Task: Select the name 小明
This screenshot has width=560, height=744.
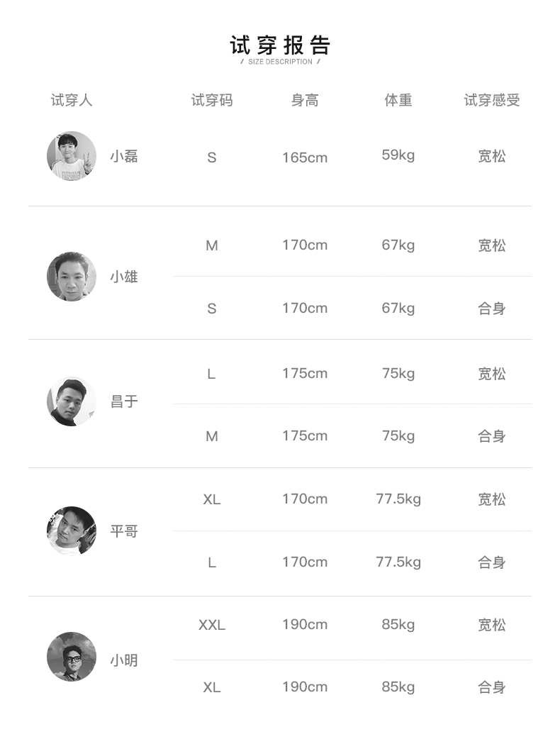Action: (124, 660)
